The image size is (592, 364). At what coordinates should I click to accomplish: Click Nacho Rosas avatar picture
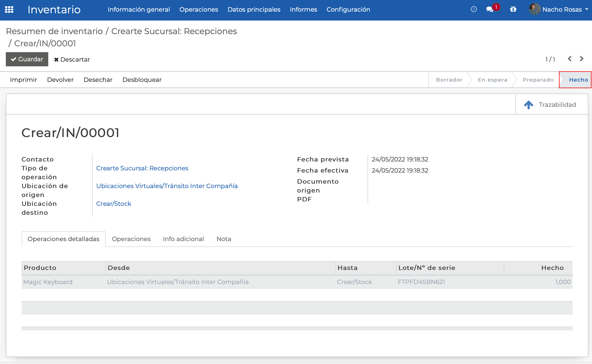tap(534, 9)
